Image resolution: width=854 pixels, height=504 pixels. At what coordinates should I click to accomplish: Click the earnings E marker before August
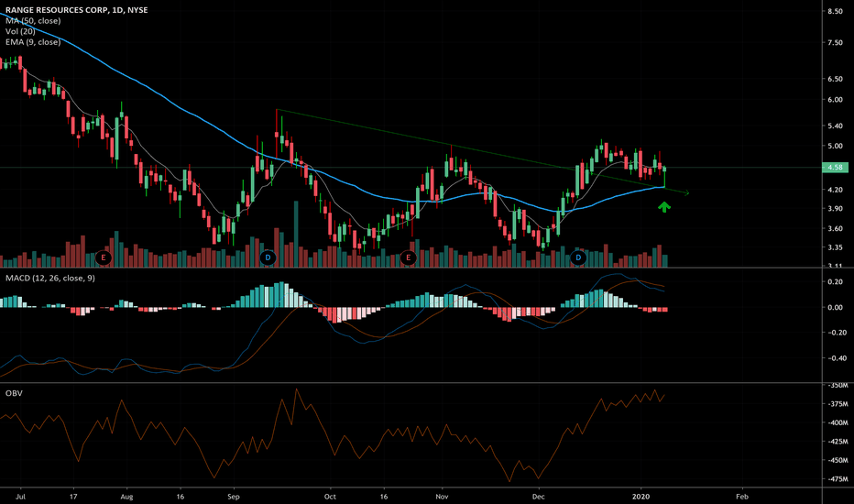tap(104, 257)
